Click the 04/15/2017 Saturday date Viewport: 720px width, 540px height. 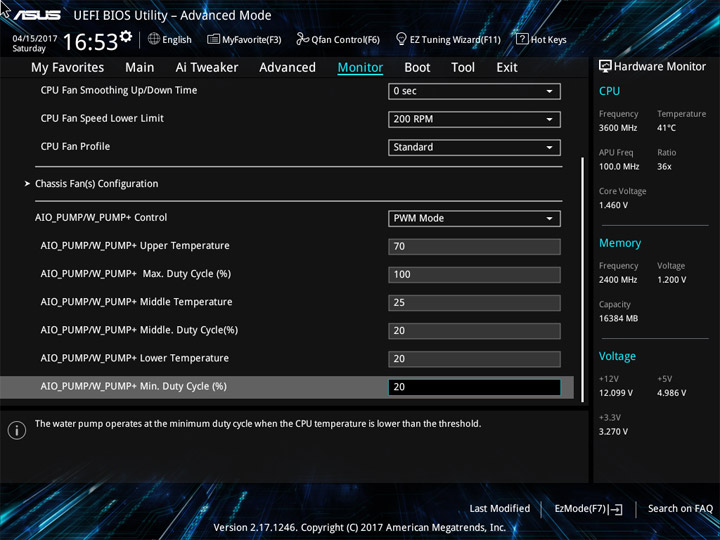tap(34, 43)
